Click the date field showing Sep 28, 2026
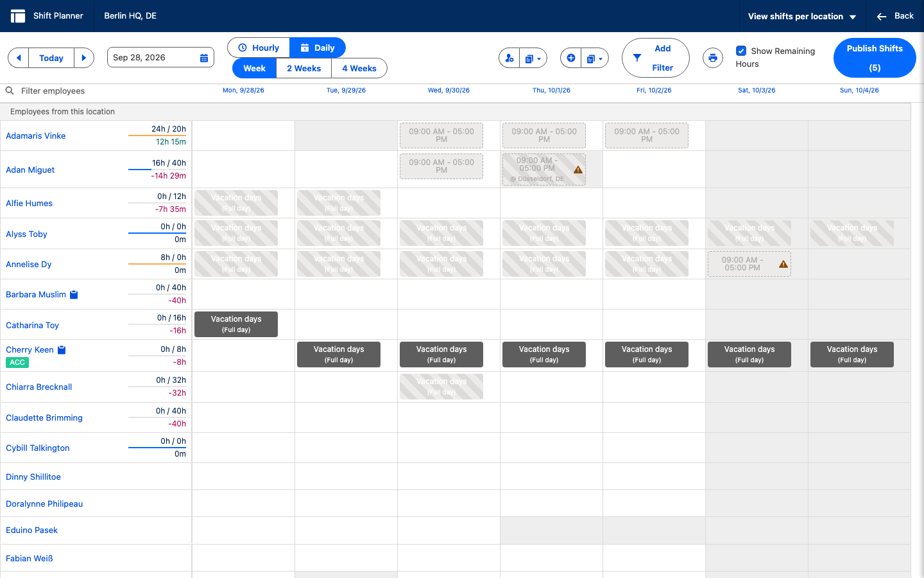The image size is (924, 578). coord(160,57)
